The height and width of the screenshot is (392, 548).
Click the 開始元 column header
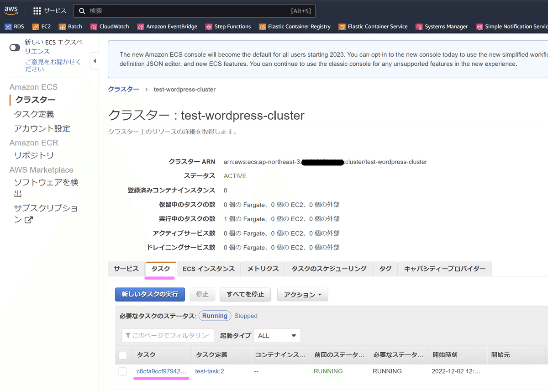(x=516, y=355)
